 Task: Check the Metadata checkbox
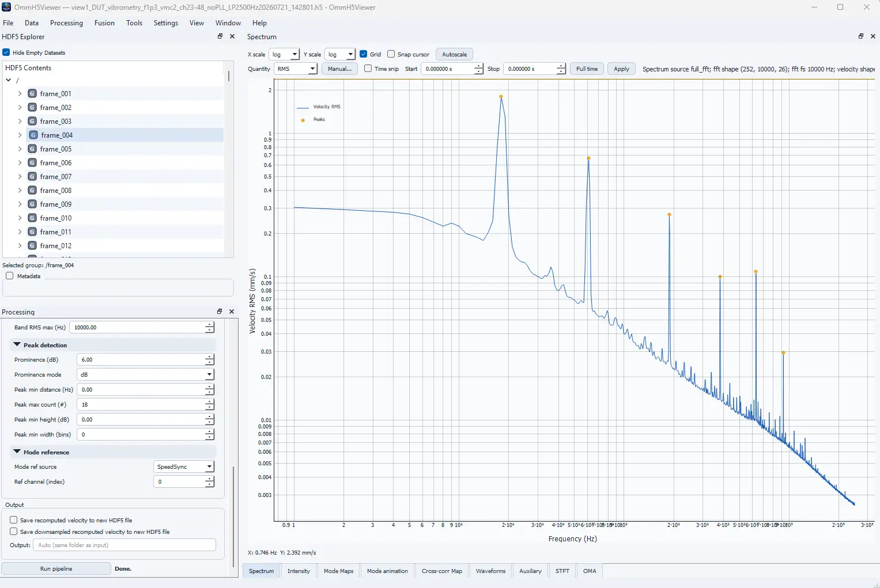pos(10,276)
